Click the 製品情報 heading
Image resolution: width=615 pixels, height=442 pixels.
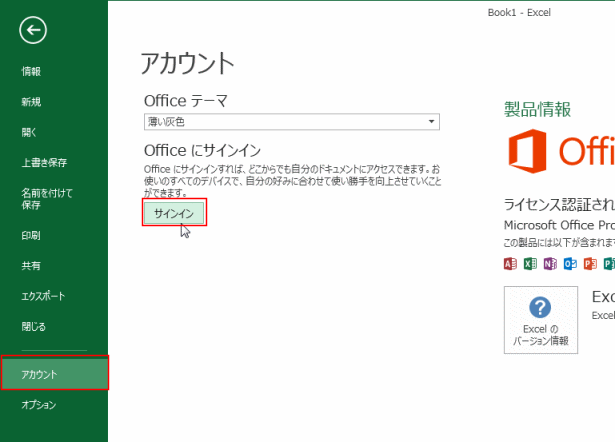click(x=537, y=109)
